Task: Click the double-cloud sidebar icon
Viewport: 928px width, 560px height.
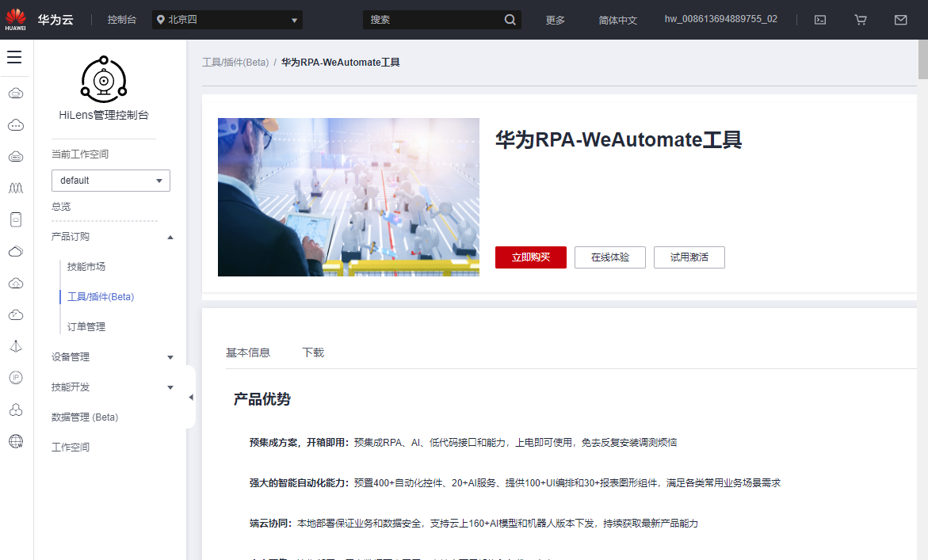Action: coord(16,251)
